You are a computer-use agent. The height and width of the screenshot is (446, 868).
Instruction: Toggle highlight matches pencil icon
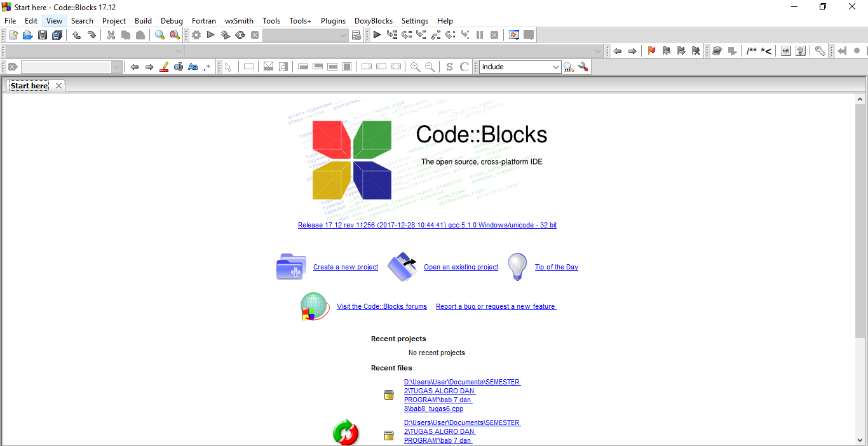pos(164,67)
